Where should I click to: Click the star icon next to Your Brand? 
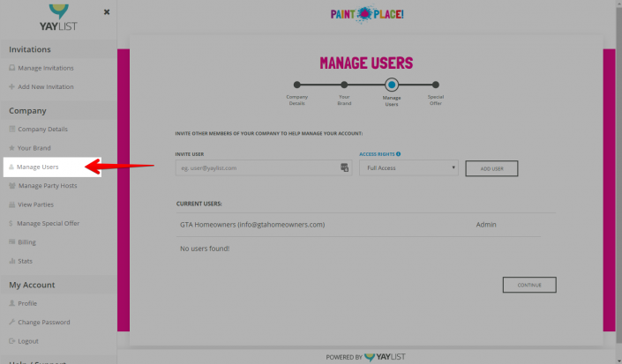(11, 148)
